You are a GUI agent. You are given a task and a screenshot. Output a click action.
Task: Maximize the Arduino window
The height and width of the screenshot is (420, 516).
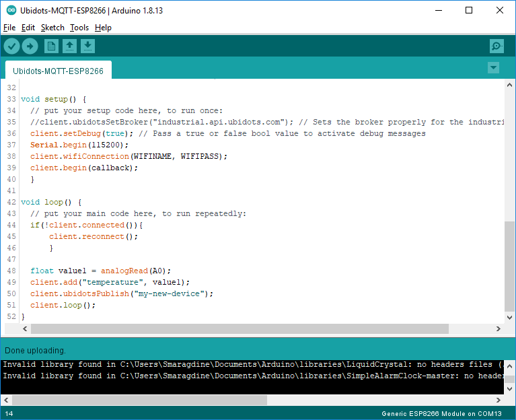pyautogui.click(x=469, y=11)
